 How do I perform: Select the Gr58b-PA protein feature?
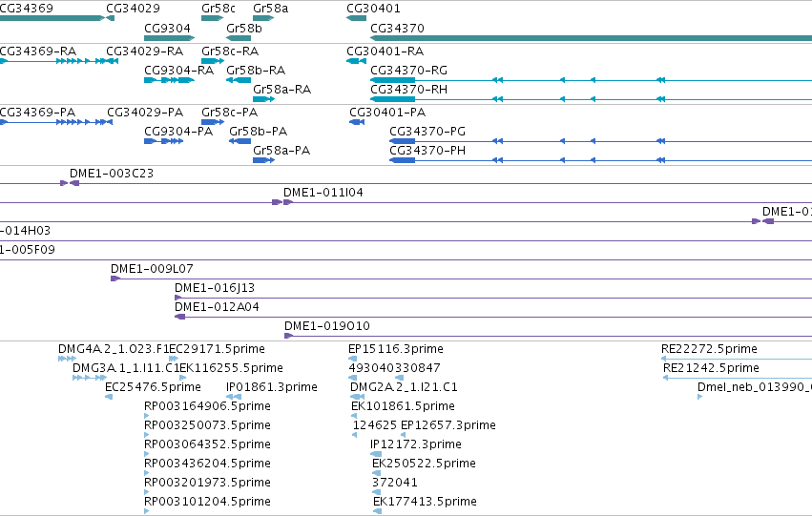tap(239, 141)
